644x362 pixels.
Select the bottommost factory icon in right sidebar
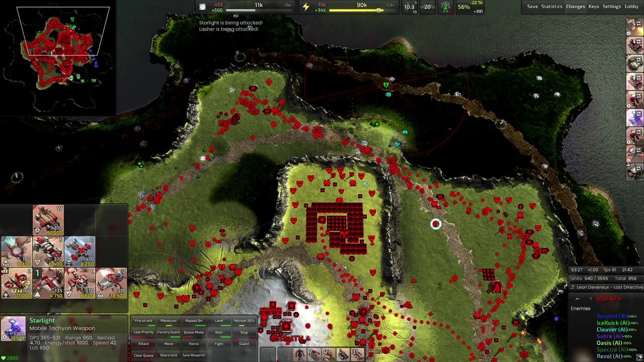634,171
